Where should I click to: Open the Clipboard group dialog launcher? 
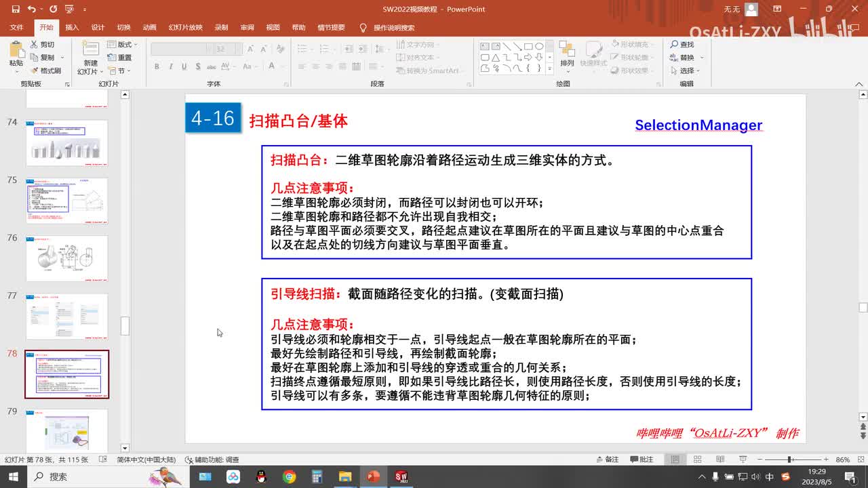coord(67,84)
